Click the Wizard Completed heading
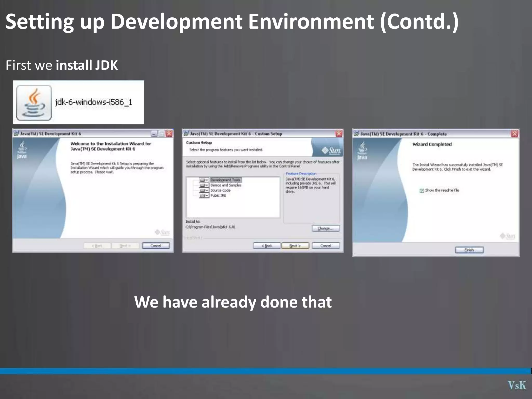Screen dimensions: 532x399 coord(432,144)
